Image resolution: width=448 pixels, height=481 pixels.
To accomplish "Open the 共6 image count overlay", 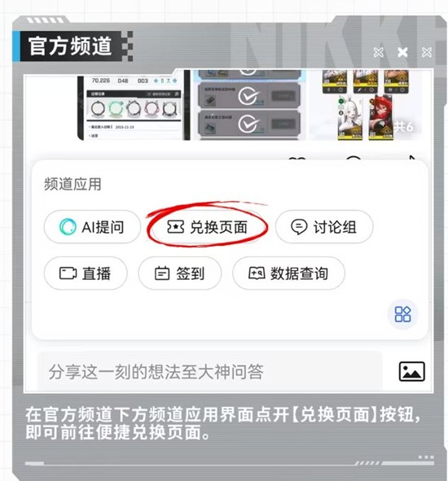I will click(403, 126).
